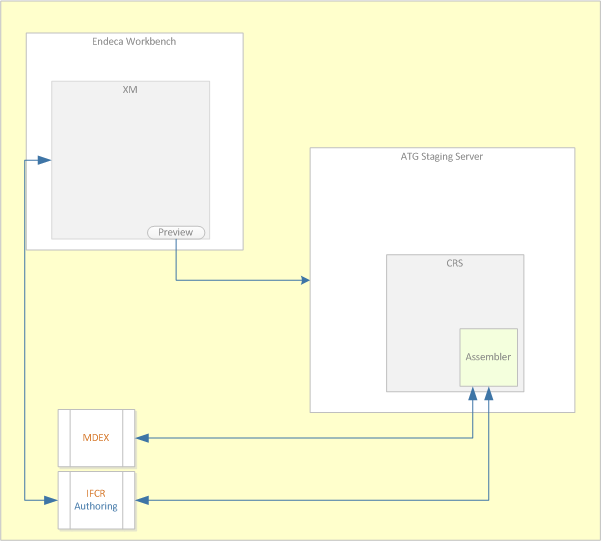Click the "Authoring" text in IFCR box
601x541 pixels.
pos(96,506)
